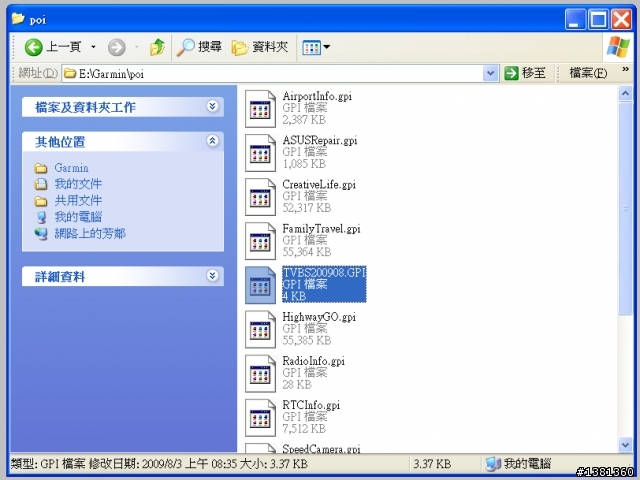Screen dimensions: 640x480
Task: Click the CreativeLife.gpi file name
Action: [319, 184]
